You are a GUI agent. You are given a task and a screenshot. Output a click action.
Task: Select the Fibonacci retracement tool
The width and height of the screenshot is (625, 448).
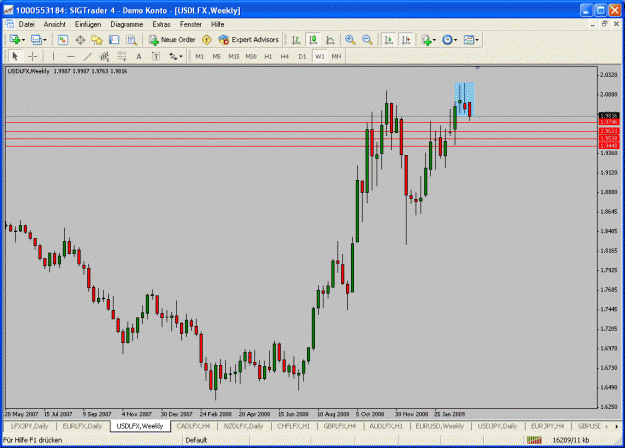(122, 57)
